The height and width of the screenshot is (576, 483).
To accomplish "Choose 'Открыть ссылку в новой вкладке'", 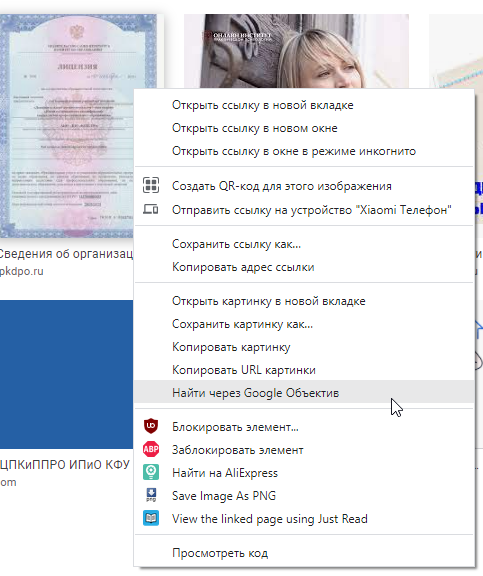I will tap(305, 105).
